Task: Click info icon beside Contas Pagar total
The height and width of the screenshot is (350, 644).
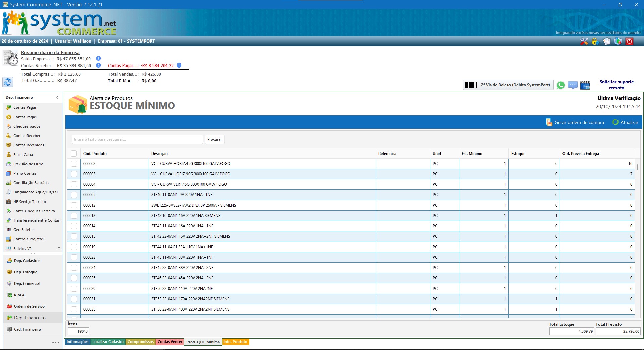Action: (x=179, y=65)
